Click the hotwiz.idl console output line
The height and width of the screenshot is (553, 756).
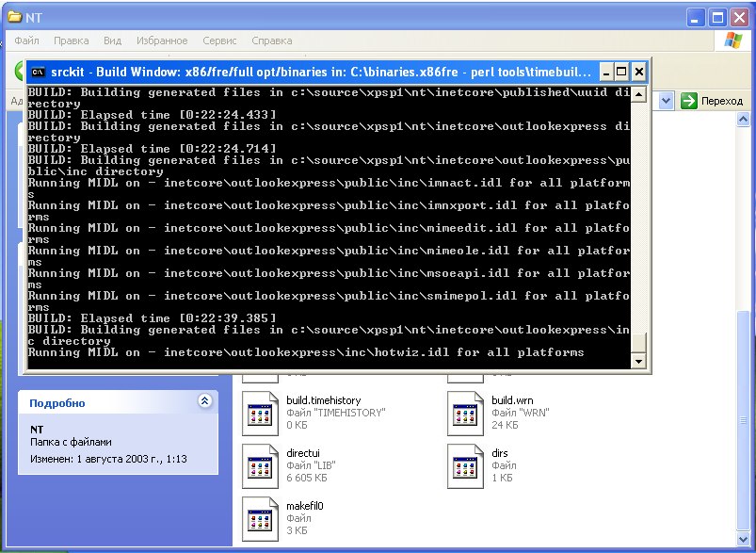pyautogui.click(x=306, y=352)
